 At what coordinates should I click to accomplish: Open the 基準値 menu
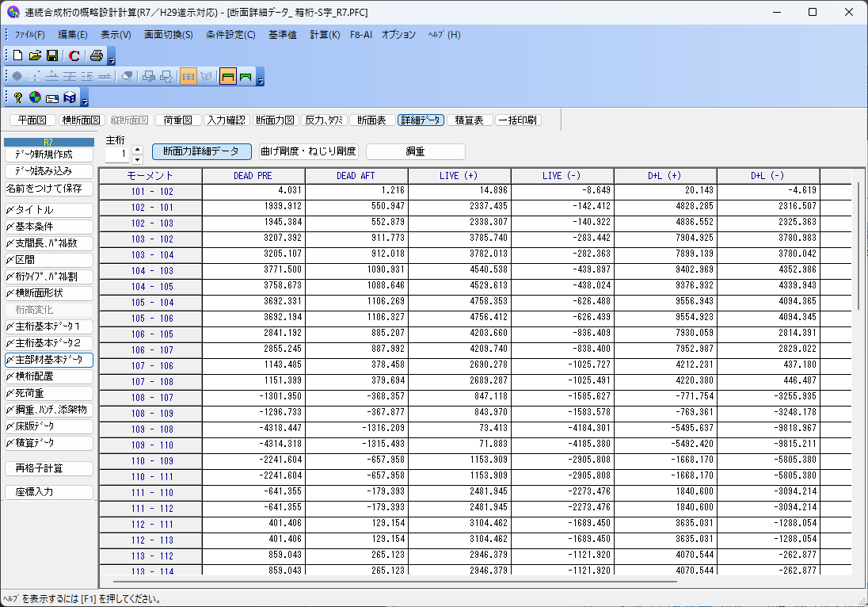(x=282, y=34)
